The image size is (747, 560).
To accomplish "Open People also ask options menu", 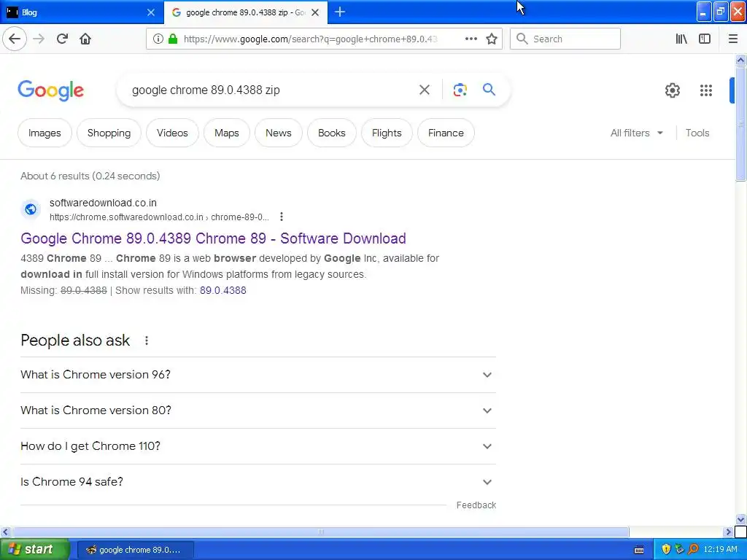I will (x=147, y=341).
